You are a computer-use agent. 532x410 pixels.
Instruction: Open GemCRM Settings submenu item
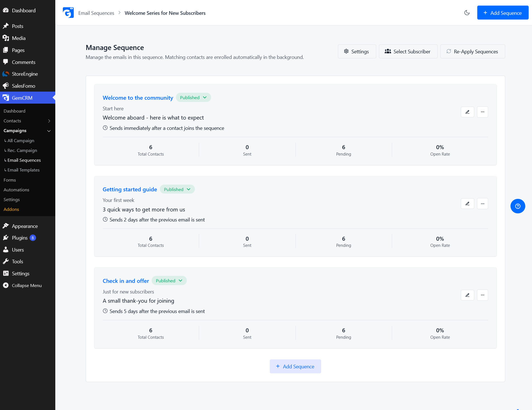coord(12,199)
